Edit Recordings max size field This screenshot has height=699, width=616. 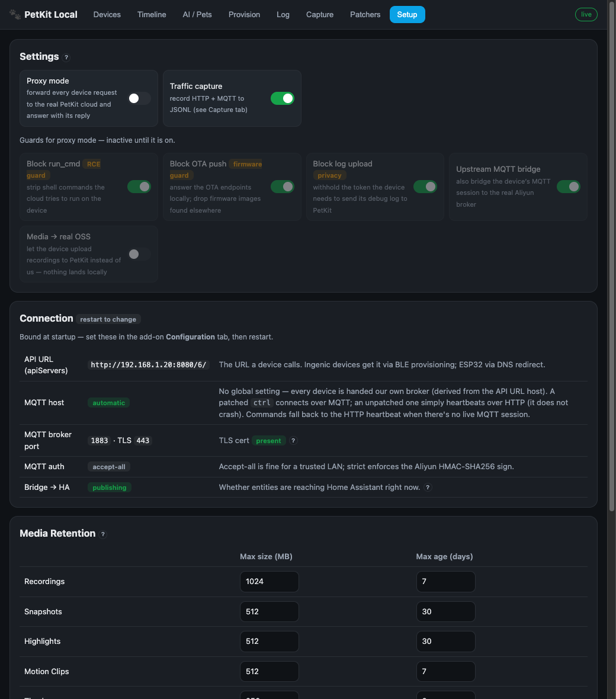pyautogui.click(x=269, y=582)
